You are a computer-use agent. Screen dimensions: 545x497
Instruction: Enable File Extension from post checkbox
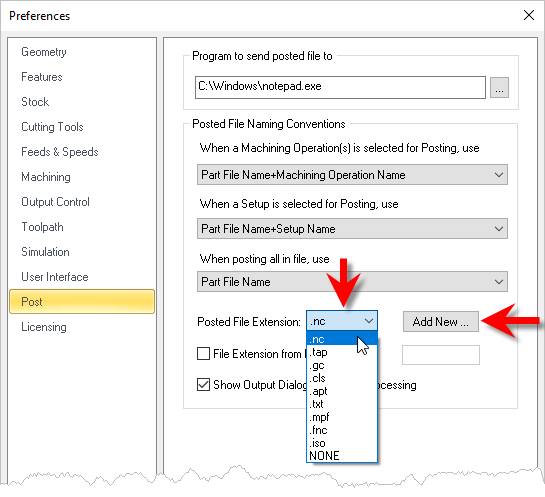[203, 353]
